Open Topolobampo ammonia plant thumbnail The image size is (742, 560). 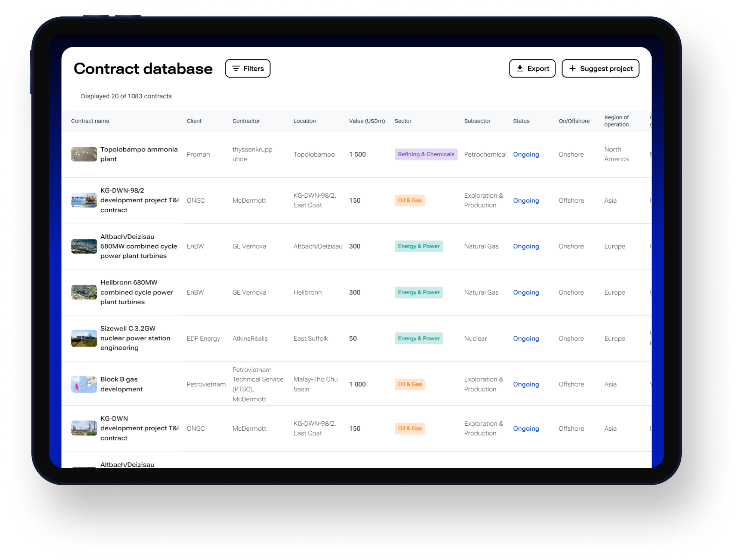coord(84,154)
